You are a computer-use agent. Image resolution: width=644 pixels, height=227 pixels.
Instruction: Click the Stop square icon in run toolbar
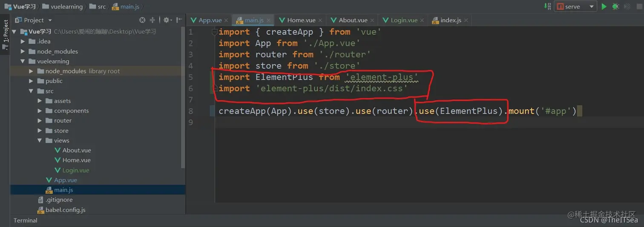(x=638, y=6)
